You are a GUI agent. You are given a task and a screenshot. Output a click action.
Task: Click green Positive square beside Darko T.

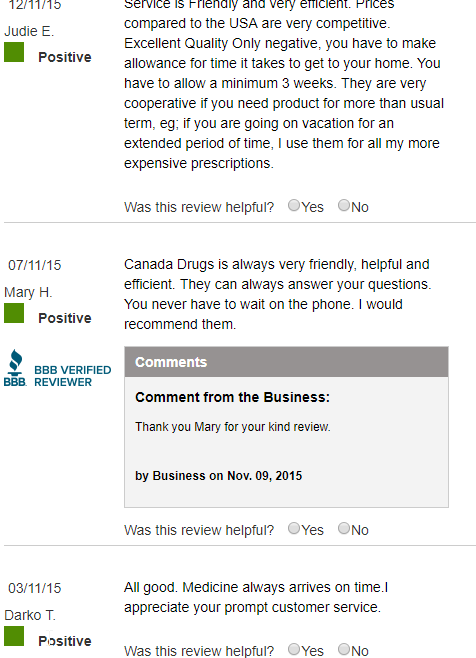click(14, 637)
